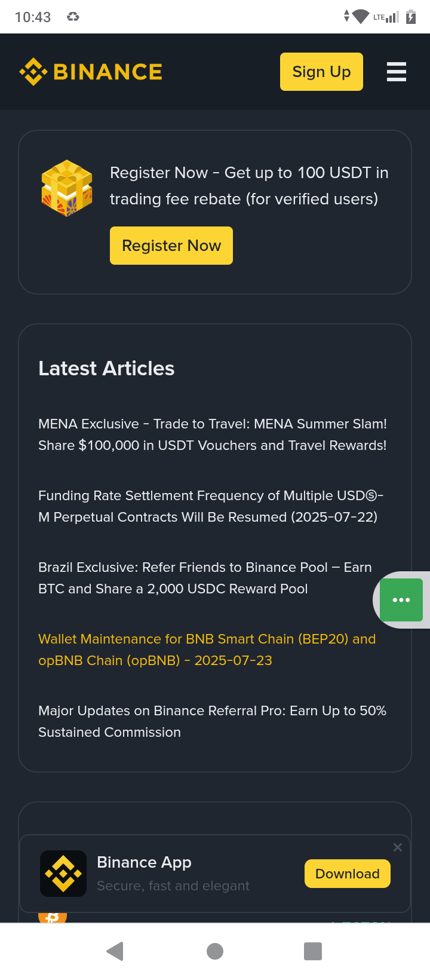Tap the orange Bitcoin coin icon
The image size is (430, 980).
53,917
